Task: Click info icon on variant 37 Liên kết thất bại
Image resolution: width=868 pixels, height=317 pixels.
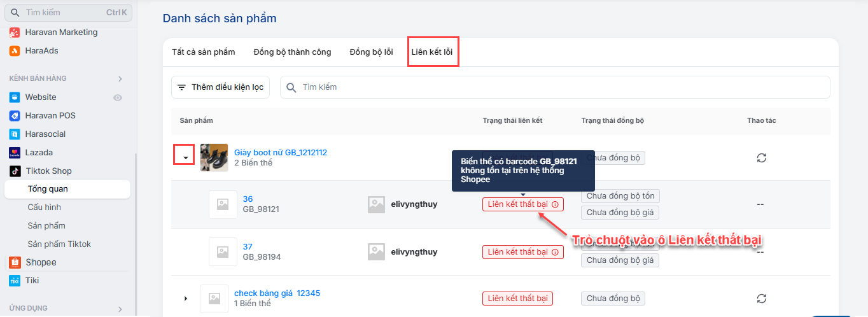Action: (555, 253)
